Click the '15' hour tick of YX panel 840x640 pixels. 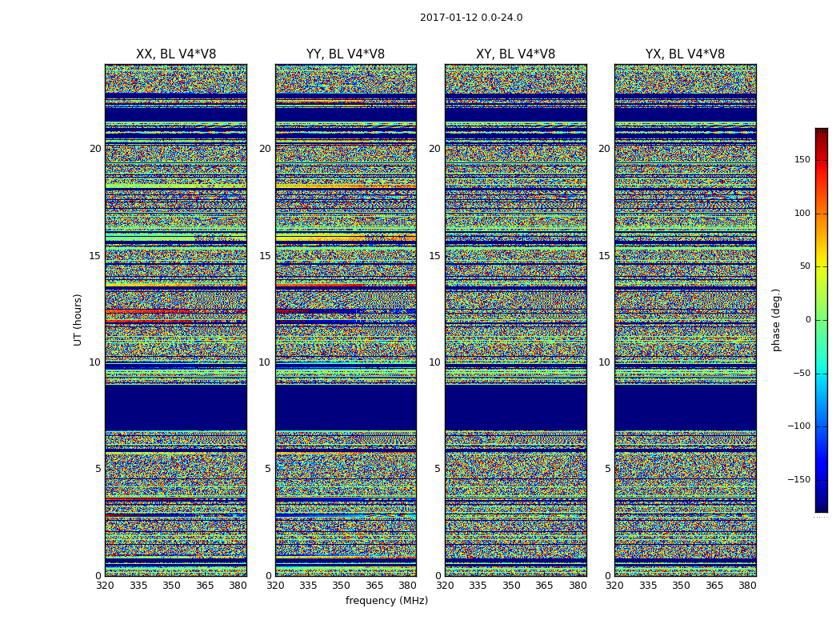[x=605, y=256]
